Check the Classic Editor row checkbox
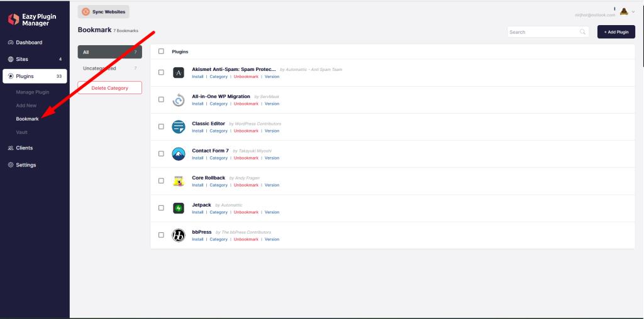 click(x=161, y=127)
